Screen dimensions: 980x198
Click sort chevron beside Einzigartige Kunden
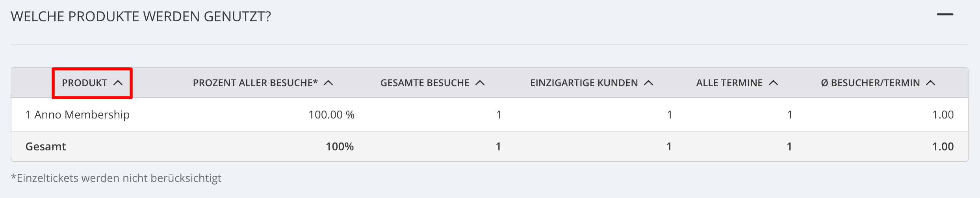[x=649, y=83]
